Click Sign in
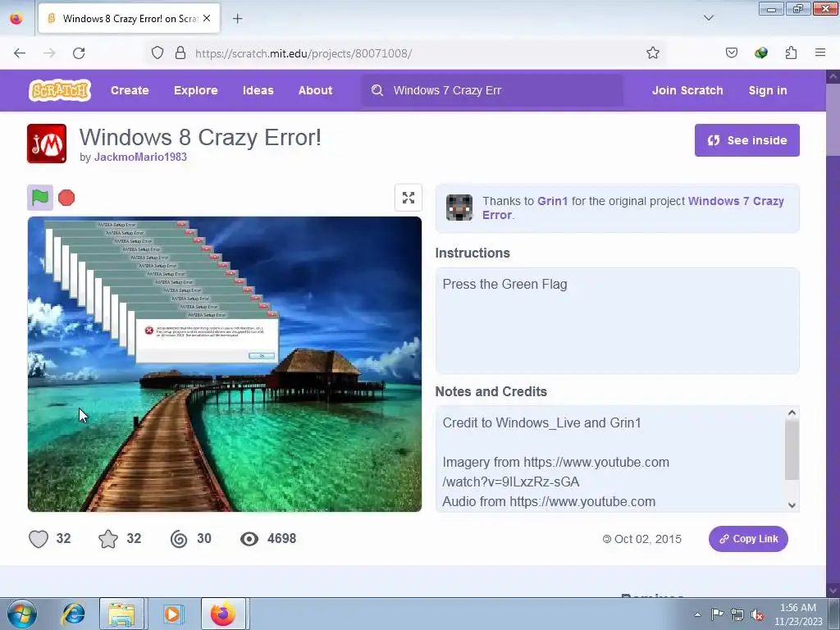The width and height of the screenshot is (840, 630). pyautogui.click(x=768, y=90)
